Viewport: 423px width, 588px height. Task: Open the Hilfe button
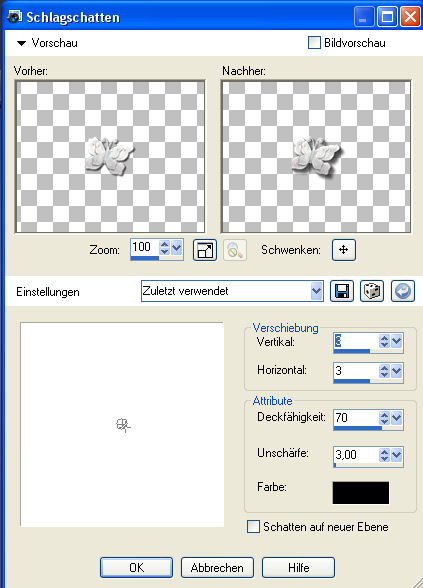pos(298,567)
